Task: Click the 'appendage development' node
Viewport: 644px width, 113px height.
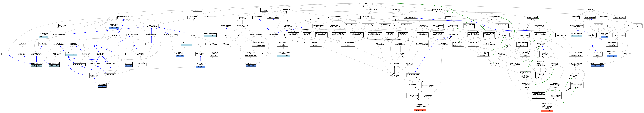Action: coord(170,35)
